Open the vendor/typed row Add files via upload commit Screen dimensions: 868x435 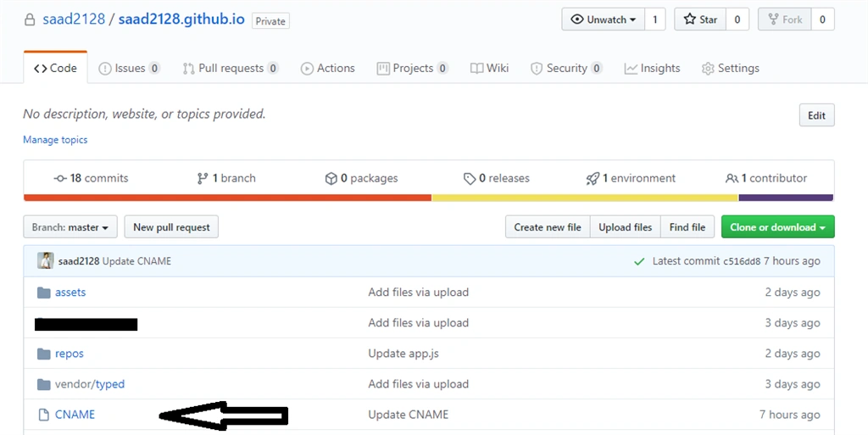click(x=419, y=384)
